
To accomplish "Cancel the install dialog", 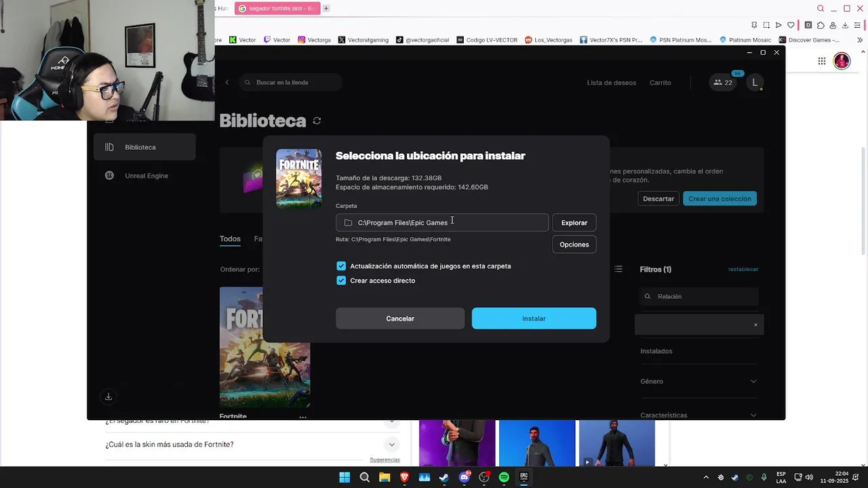I will 400,319.
